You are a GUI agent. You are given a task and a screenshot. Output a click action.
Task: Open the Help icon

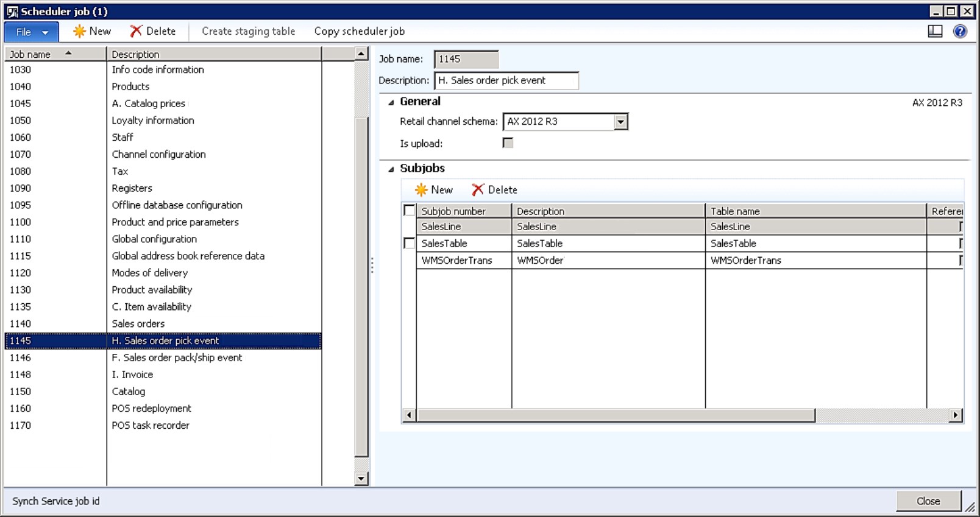960,31
